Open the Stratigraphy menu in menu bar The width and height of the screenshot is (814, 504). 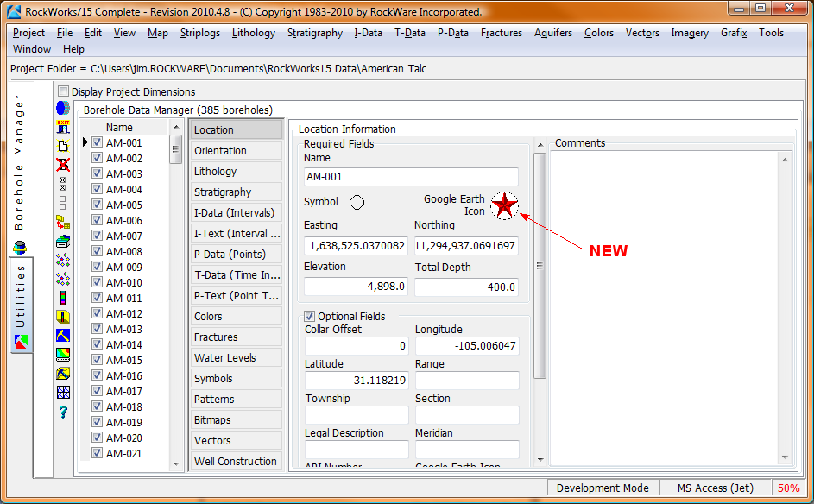coord(314,33)
